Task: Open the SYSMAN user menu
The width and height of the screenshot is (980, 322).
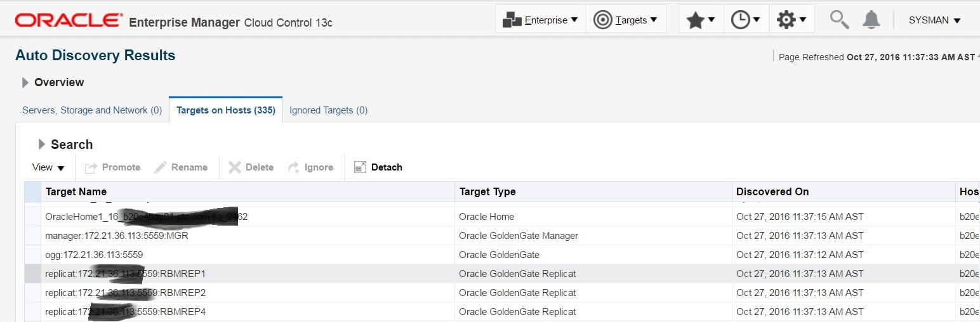Action: [934, 20]
